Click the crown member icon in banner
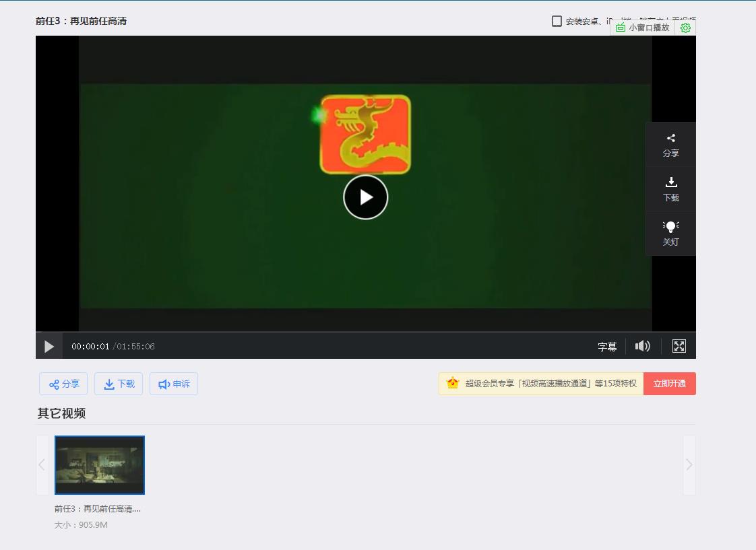Image resolution: width=756 pixels, height=550 pixels. point(452,383)
